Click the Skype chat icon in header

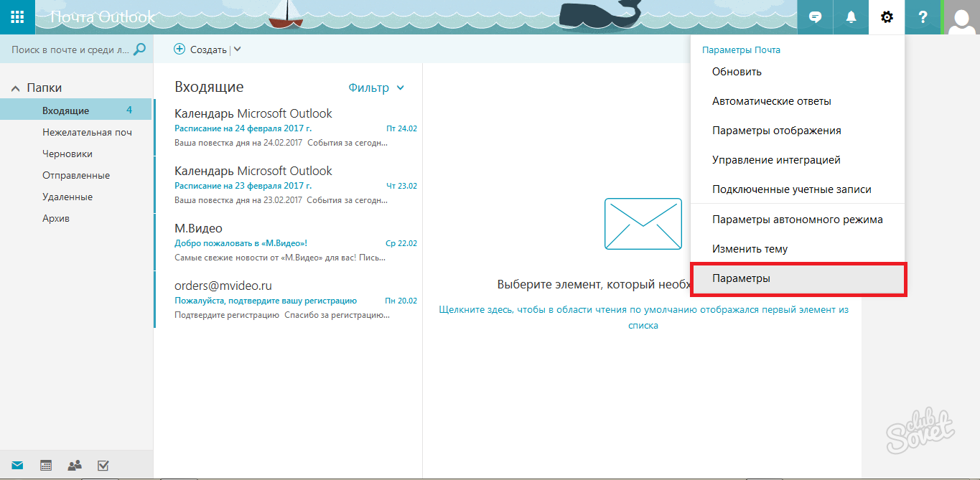pos(816,17)
